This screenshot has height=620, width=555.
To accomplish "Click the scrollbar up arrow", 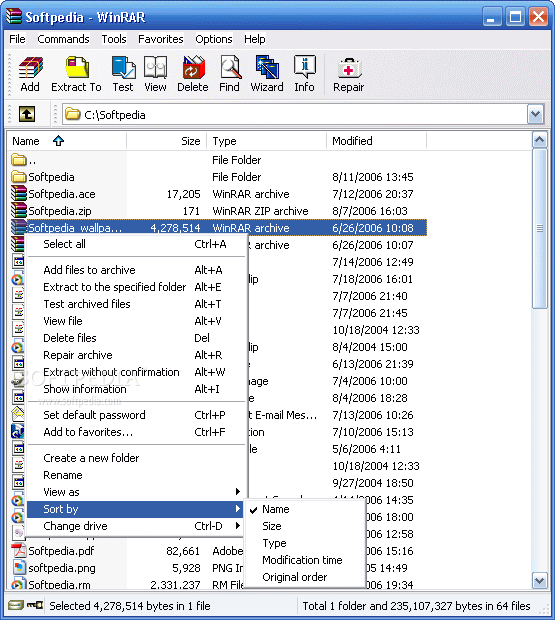I will tap(540, 140).
